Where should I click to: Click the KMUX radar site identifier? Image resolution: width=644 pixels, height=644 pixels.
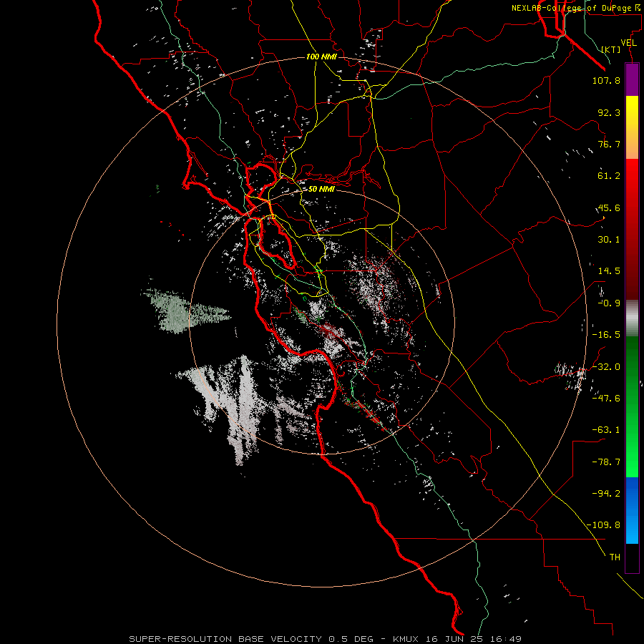pyautogui.click(x=407, y=639)
